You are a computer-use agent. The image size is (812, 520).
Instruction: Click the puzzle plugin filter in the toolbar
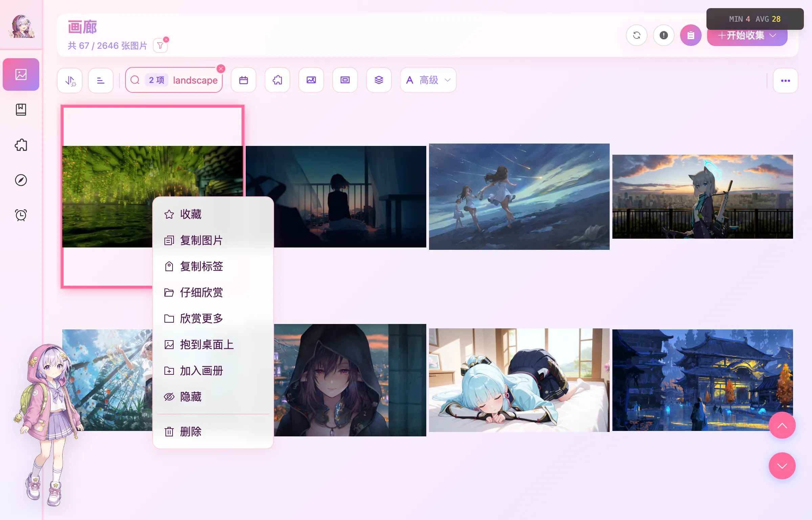click(277, 80)
